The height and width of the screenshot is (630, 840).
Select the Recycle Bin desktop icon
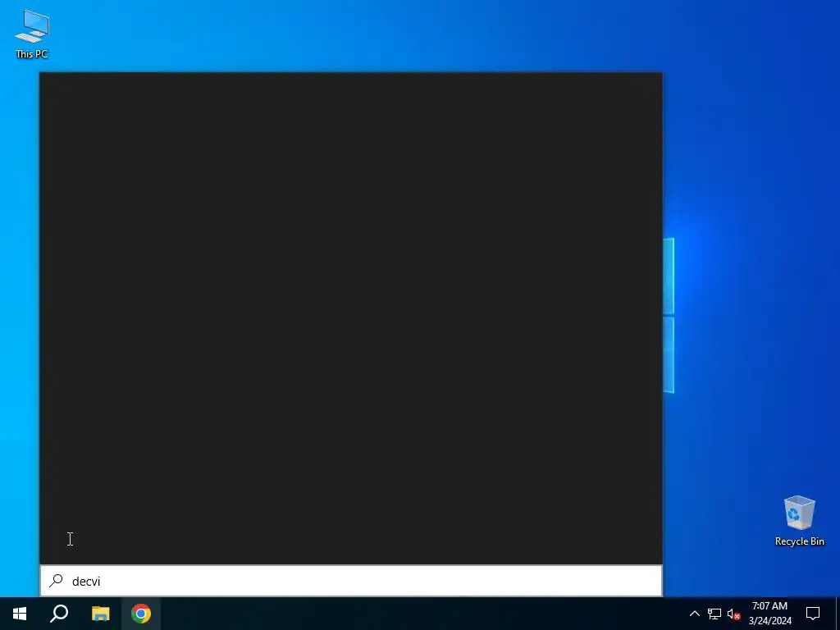[799, 521]
